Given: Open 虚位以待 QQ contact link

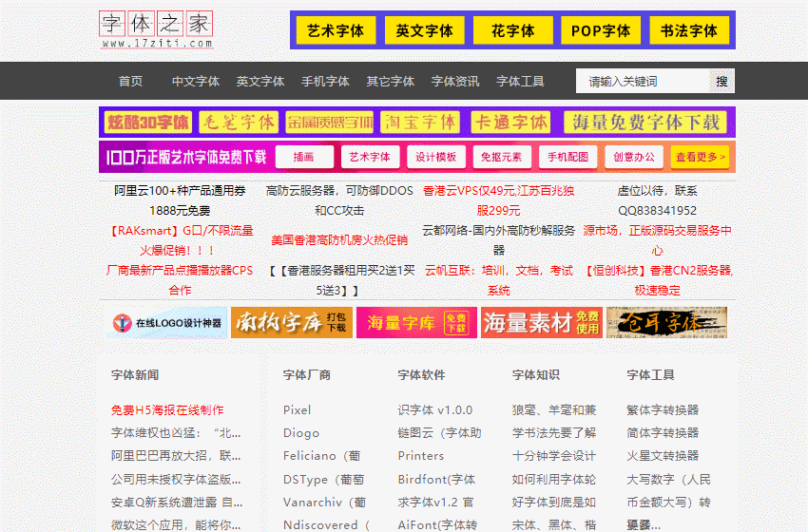Looking at the screenshot, I should coord(657,200).
